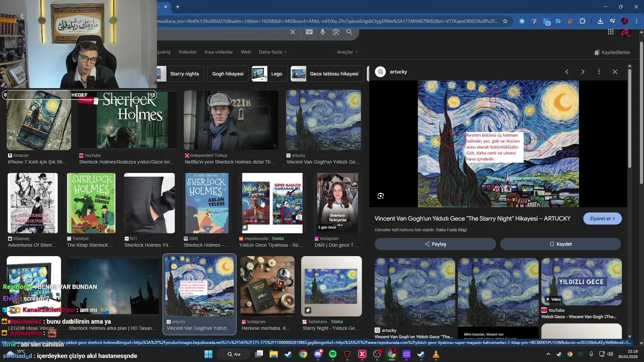Screen dimensions: 644x362
Task: Expand the Daha fazla menu
Action: tap(272, 52)
